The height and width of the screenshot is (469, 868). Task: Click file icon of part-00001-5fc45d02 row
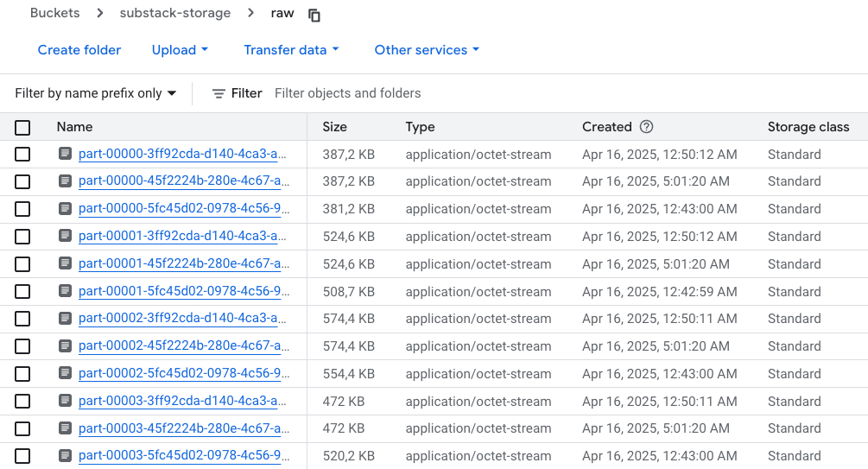pos(65,291)
